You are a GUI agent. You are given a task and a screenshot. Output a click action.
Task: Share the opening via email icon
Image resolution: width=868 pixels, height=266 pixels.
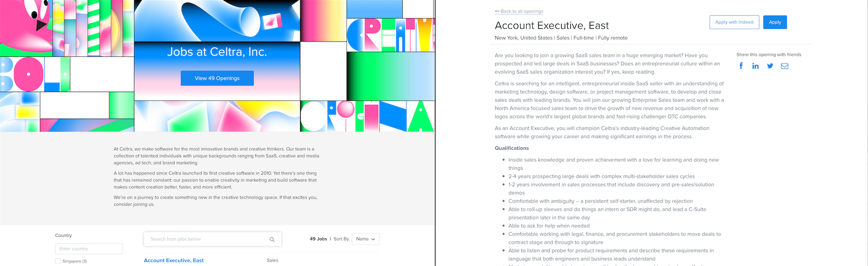(785, 66)
